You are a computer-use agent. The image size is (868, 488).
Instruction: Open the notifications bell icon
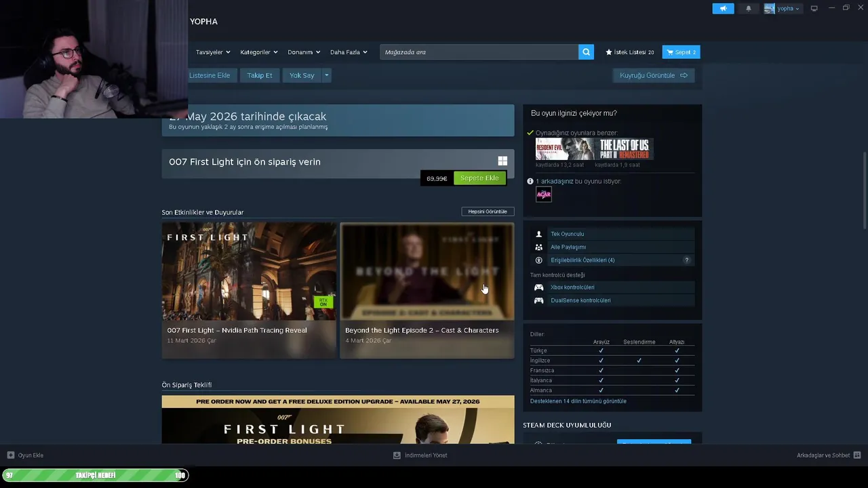coord(749,8)
